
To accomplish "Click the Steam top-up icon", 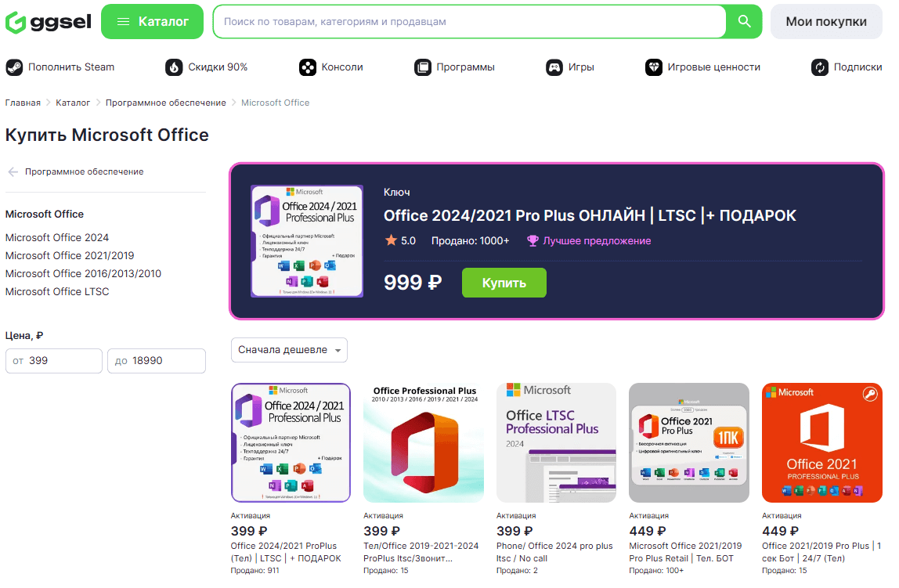I will (14, 67).
